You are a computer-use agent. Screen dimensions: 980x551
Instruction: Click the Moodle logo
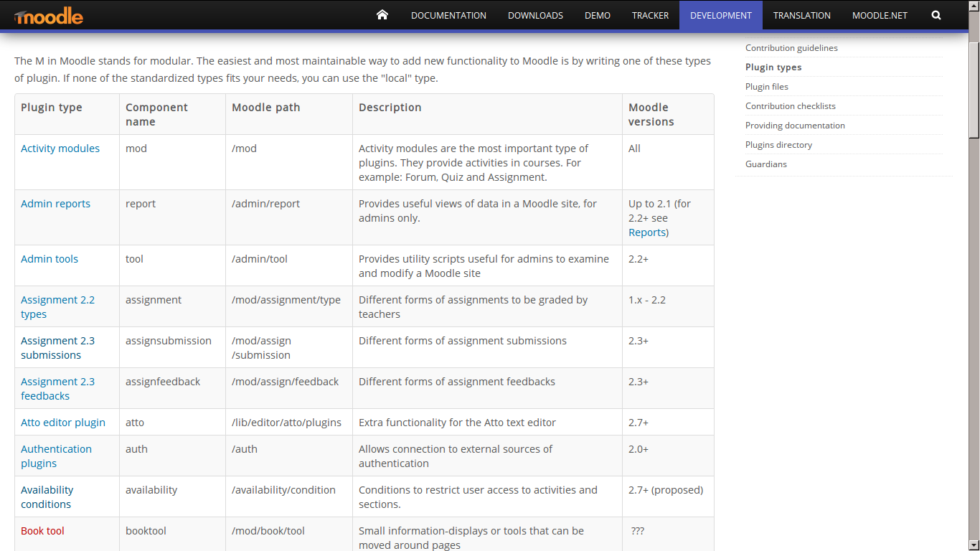48,16
